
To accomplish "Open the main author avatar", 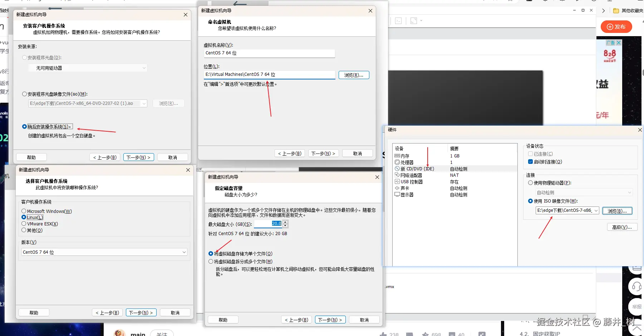I will point(120,333).
